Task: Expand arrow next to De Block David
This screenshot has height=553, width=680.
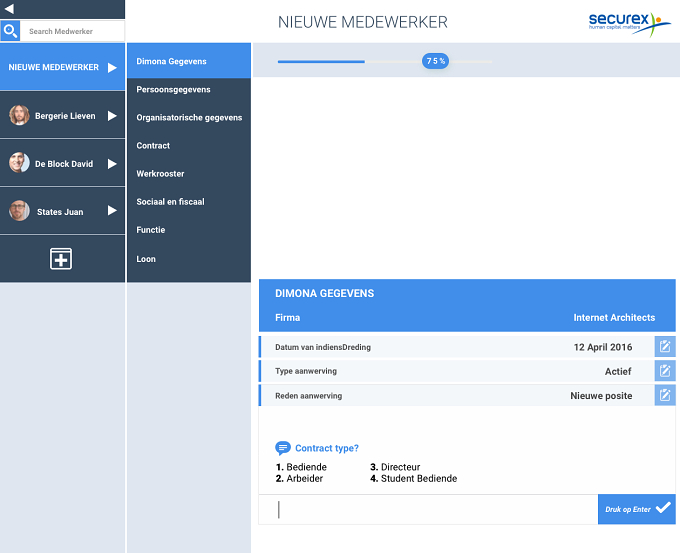Action: 112,164
